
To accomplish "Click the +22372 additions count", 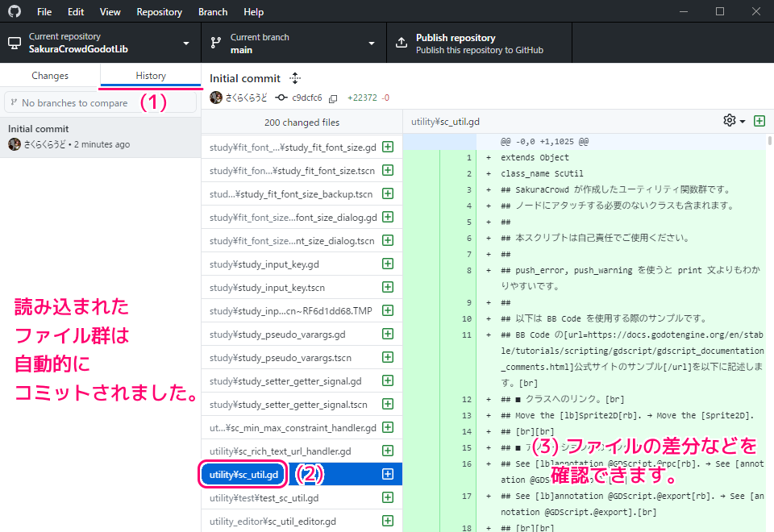I will (362, 98).
